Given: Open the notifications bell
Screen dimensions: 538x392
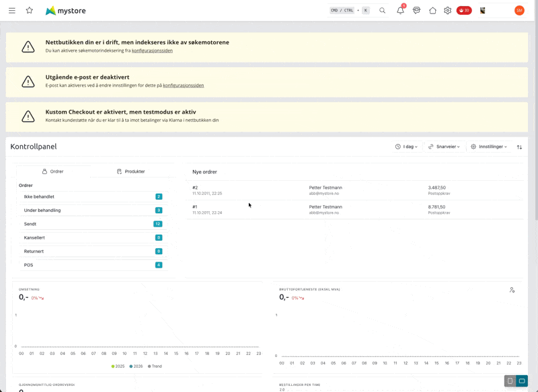Looking at the screenshot, I should tap(400, 11).
